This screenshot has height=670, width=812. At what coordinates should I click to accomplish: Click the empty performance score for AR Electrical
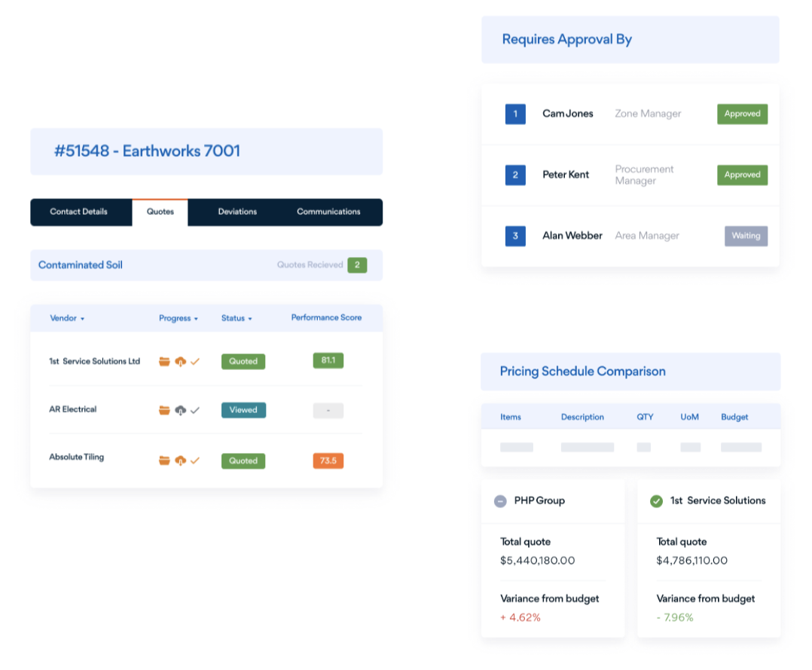328,411
